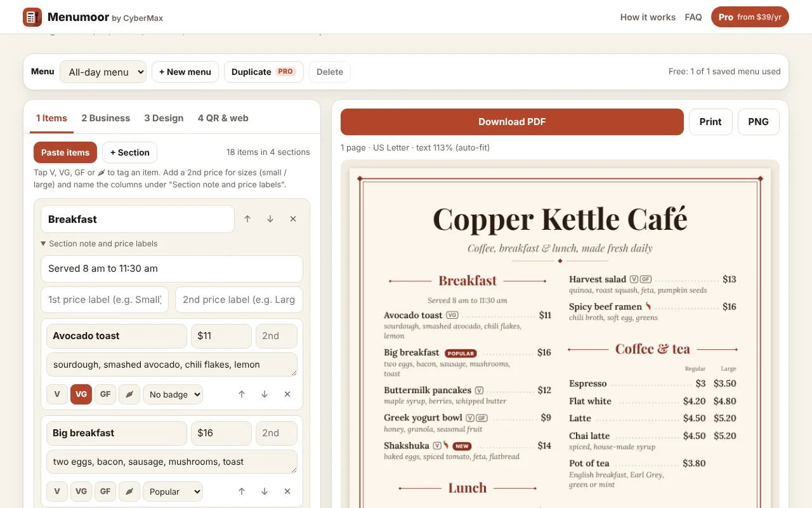Image resolution: width=812 pixels, height=508 pixels.
Task: Export the menu as PNG
Action: (x=759, y=122)
